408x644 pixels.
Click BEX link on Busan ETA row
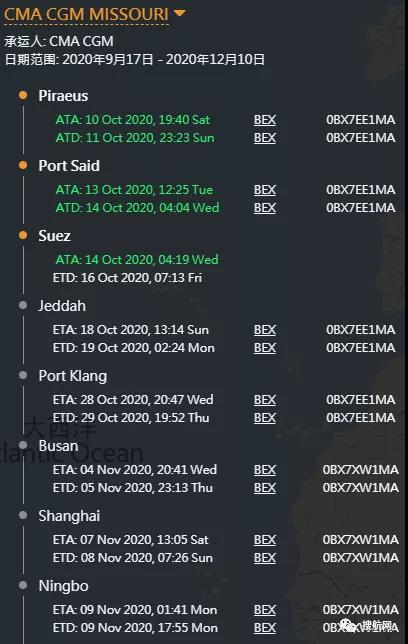[x=265, y=469]
